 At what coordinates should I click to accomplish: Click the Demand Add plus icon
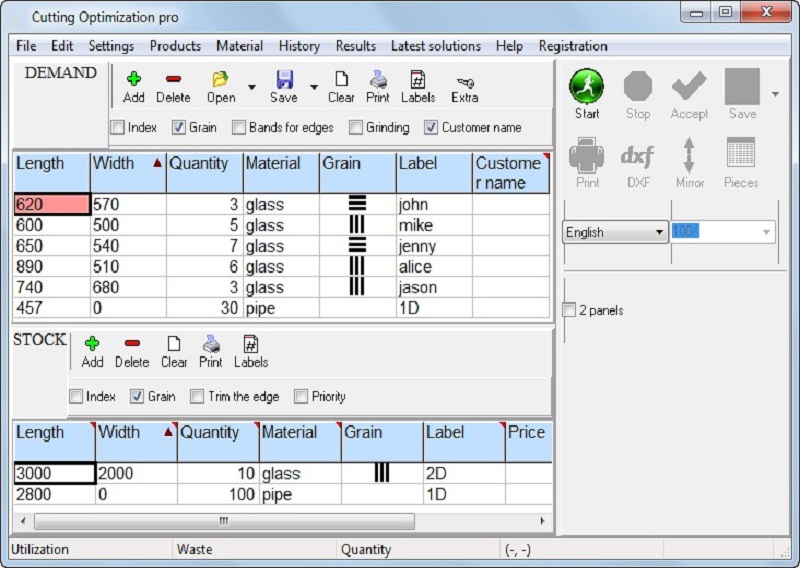(134, 79)
